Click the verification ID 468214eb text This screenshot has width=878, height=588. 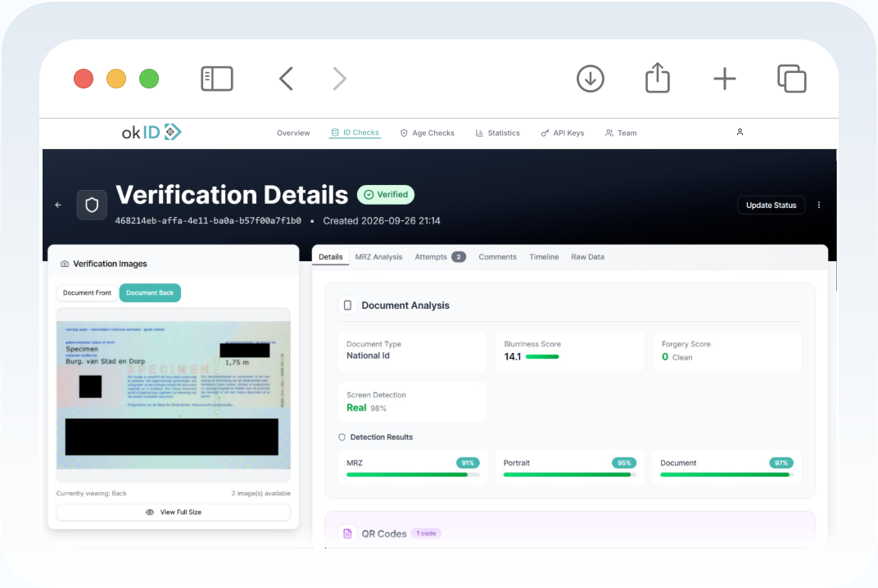point(208,220)
